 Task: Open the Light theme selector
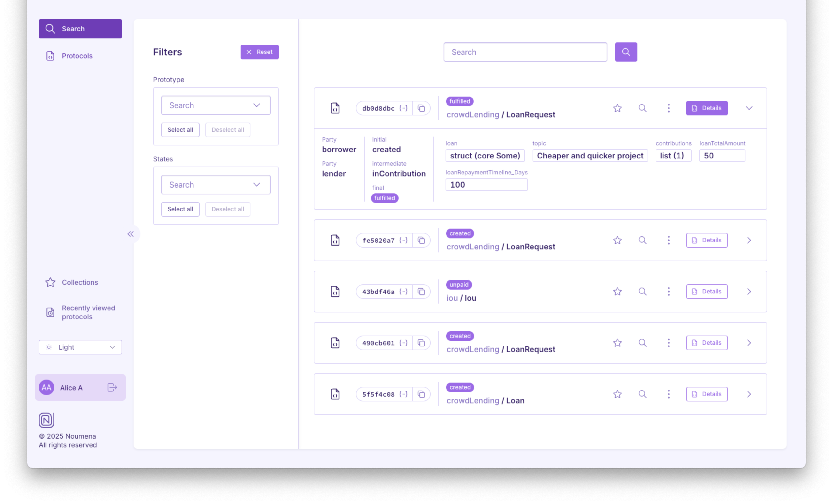coord(80,347)
